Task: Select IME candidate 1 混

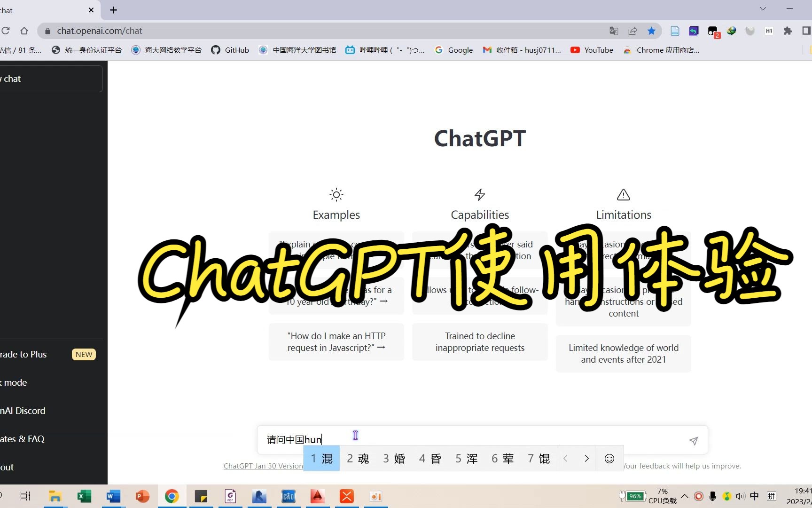Action: point(322,459)
